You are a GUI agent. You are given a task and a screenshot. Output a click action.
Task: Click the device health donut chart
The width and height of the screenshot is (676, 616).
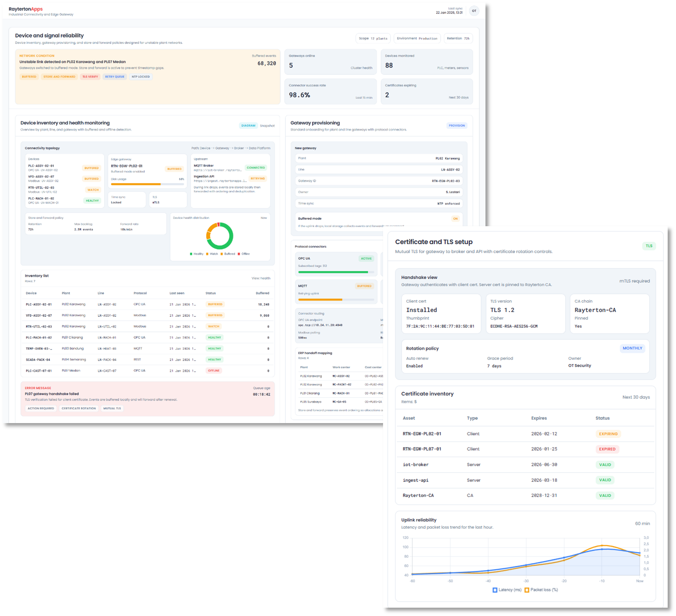tap(219, 236)
